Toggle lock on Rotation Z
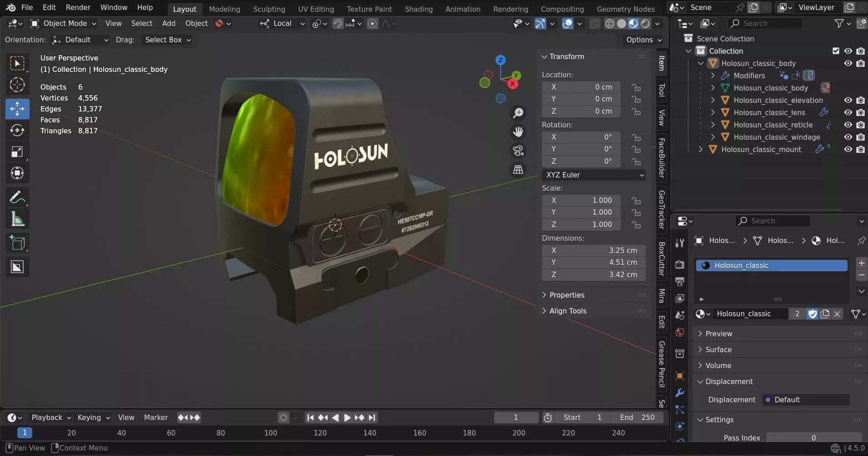The image size is (868, 456). [x=636, y=161]
